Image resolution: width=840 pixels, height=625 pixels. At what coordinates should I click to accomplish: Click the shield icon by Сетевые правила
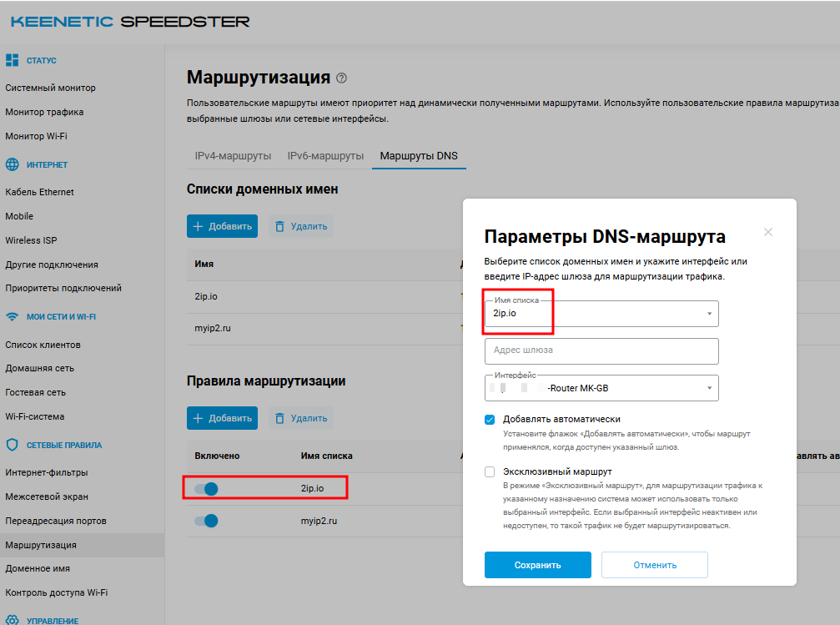(13, 445)
